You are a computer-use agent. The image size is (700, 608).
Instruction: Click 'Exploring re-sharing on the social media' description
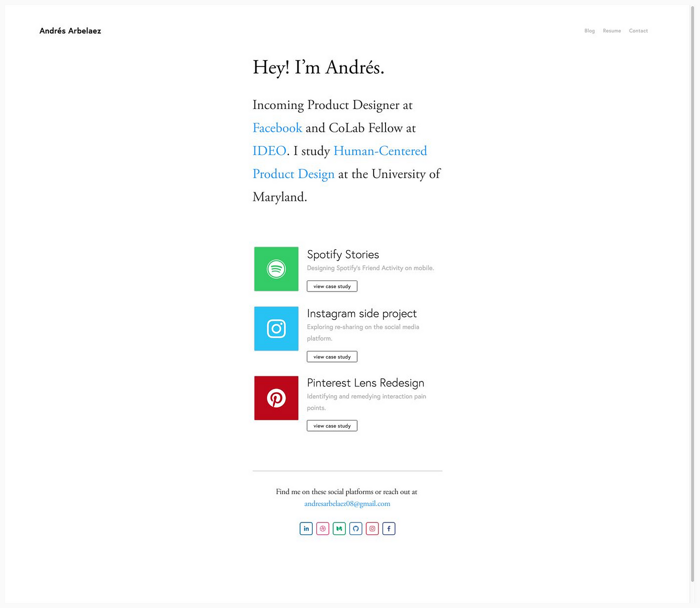[x=363, y=327]
